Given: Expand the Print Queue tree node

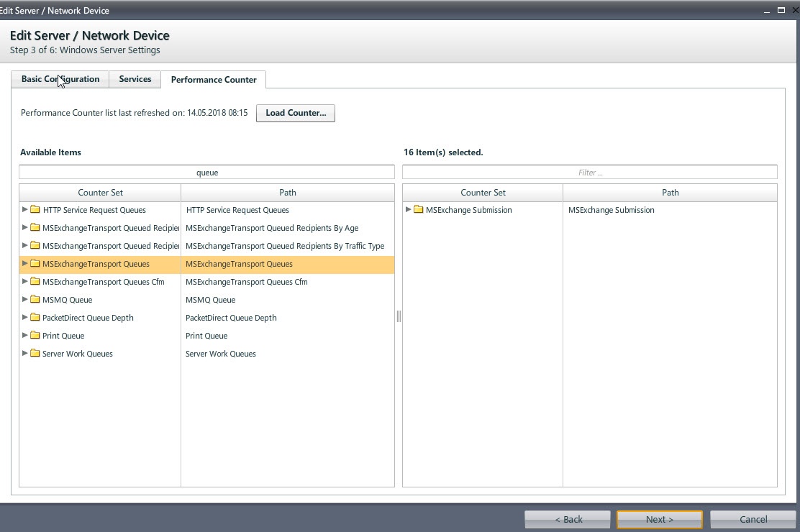Looking at the screenshot, I should click(25, 336).
